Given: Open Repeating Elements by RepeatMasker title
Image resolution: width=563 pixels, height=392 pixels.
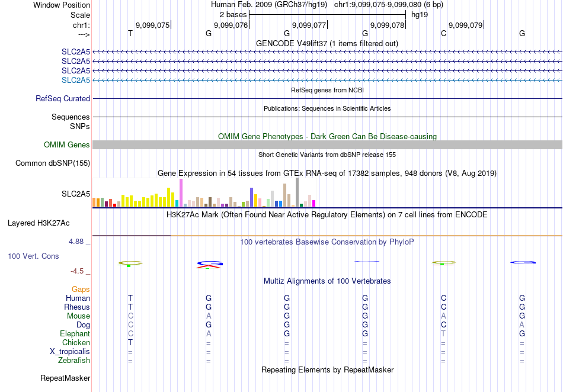Looking at the screenshot, I should [x=327, y=369].
